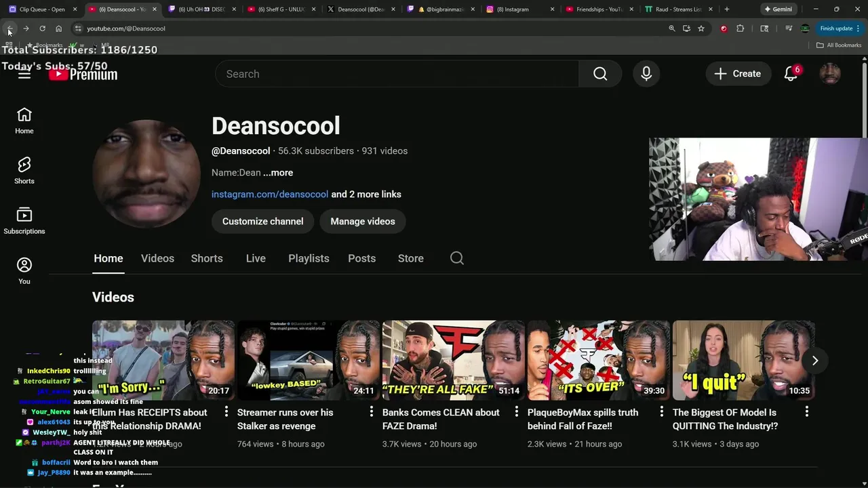Open the All Bookmarks folder
868x488 pixels.
click(x=839, y=45)
